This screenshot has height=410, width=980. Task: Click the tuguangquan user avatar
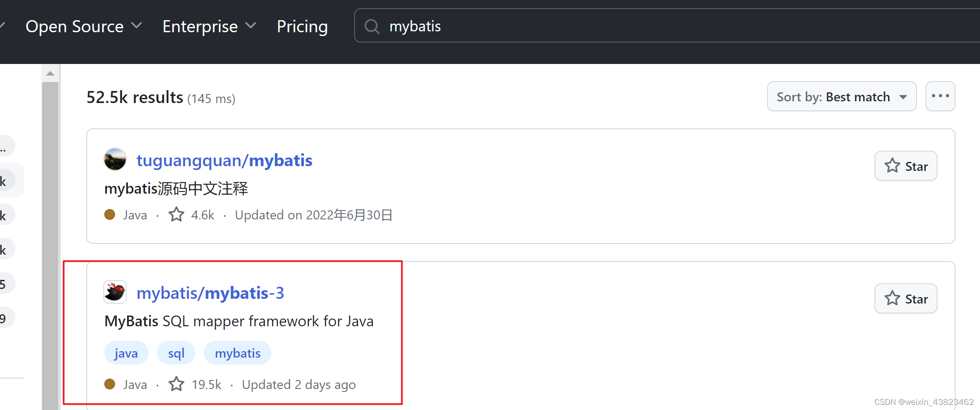[115, 159]
